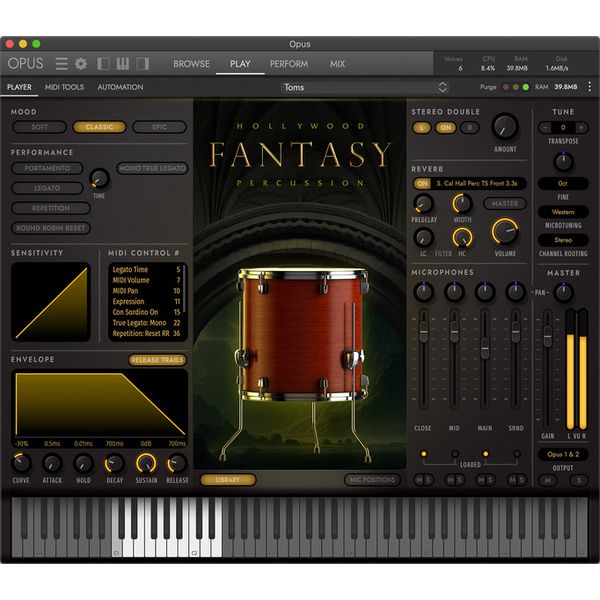Switch to the Mix tab
Image resolution: width=600 pixels, height=600 pixels.
[x=338, y=64]
